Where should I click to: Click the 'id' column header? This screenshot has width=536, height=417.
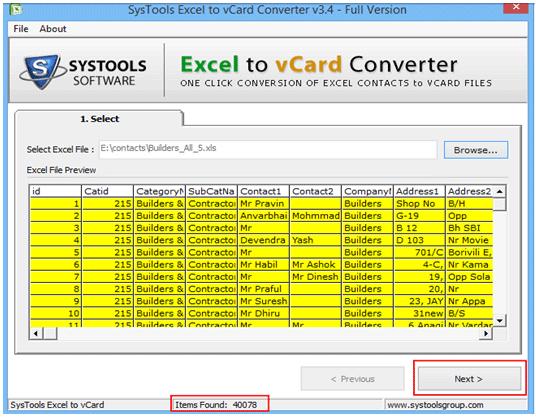(x=55, y=191)
